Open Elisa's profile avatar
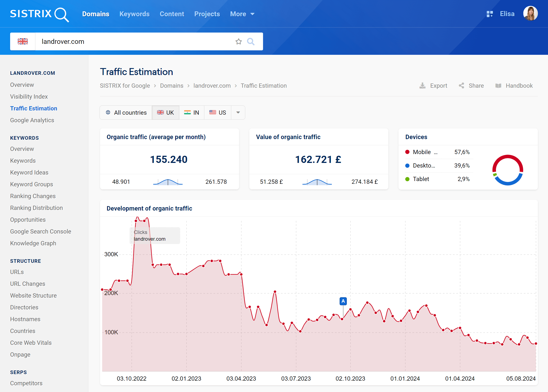 [530, 13]
